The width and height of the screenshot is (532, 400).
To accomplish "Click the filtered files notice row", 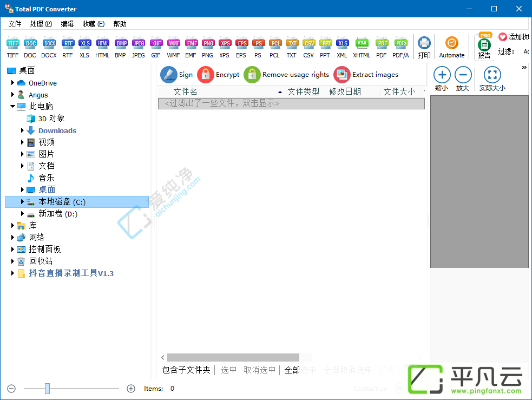I will (291, 103).
